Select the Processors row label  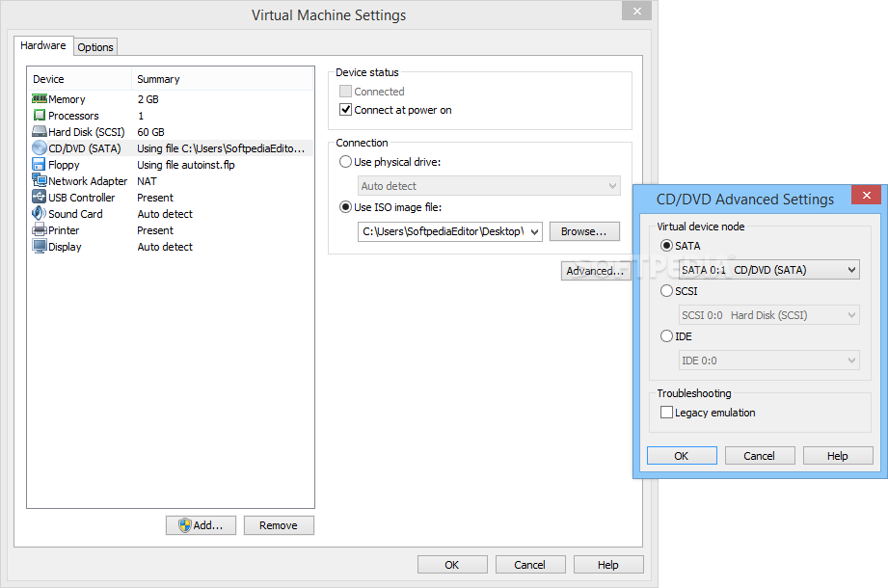[73, 116]
